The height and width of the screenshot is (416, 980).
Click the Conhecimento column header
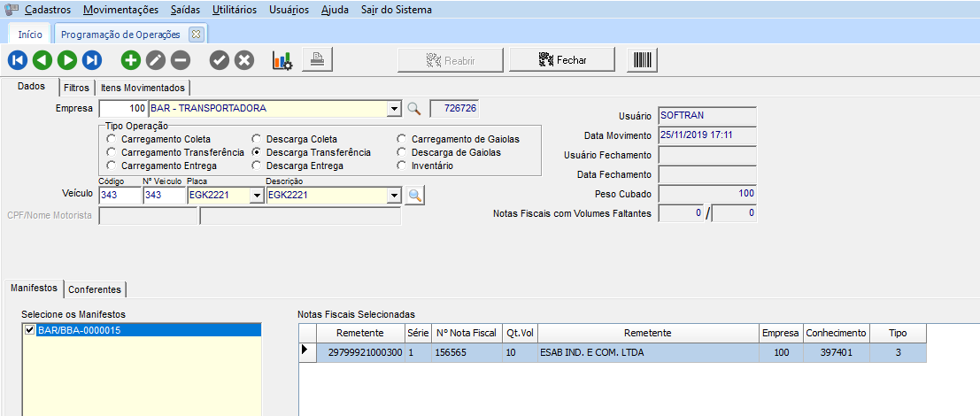pos(836,333)
